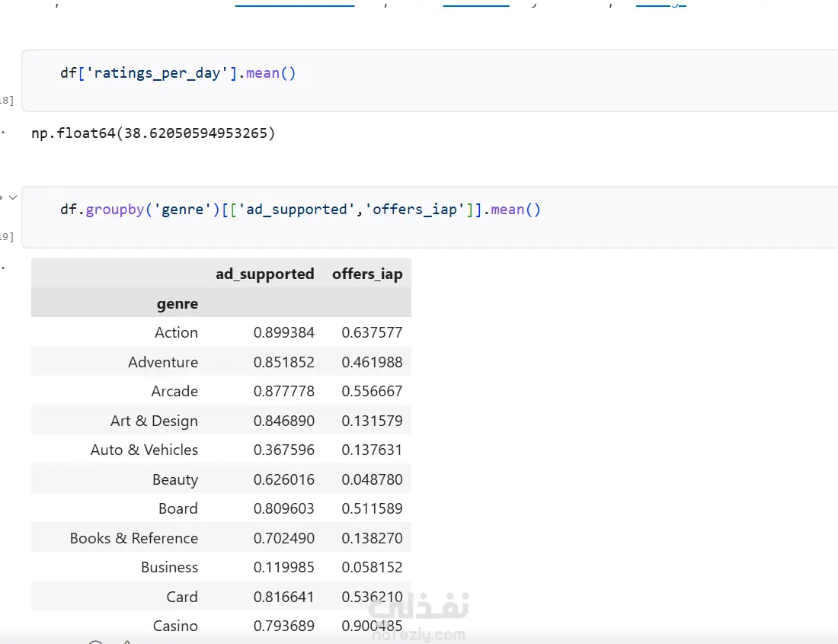
Task: Click the value 0.816641 for Card
Action: pos(284,597)
